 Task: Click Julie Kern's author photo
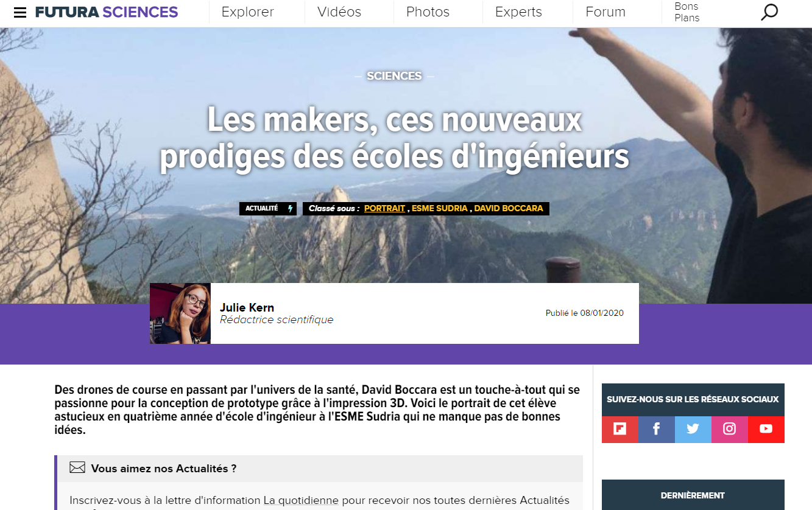pos(180,313)
